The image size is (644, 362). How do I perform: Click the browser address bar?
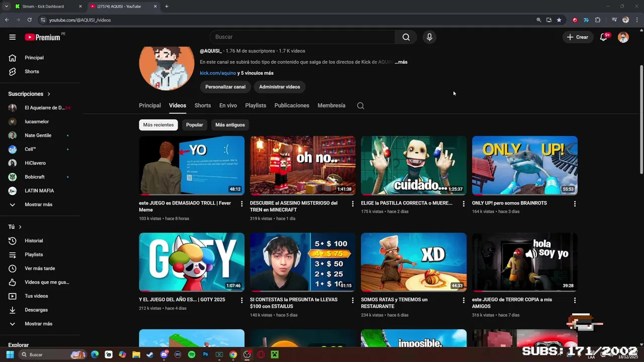coord(287,20)
